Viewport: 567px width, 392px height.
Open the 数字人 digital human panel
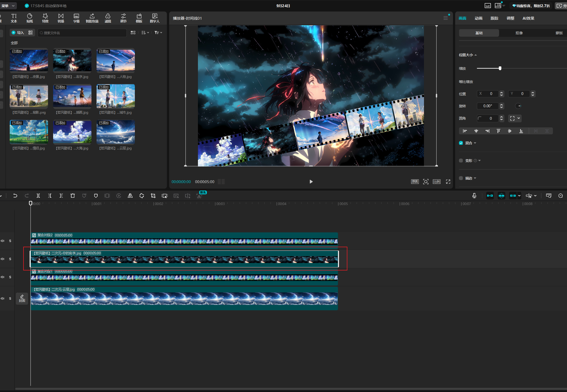[x=155, y=18]
